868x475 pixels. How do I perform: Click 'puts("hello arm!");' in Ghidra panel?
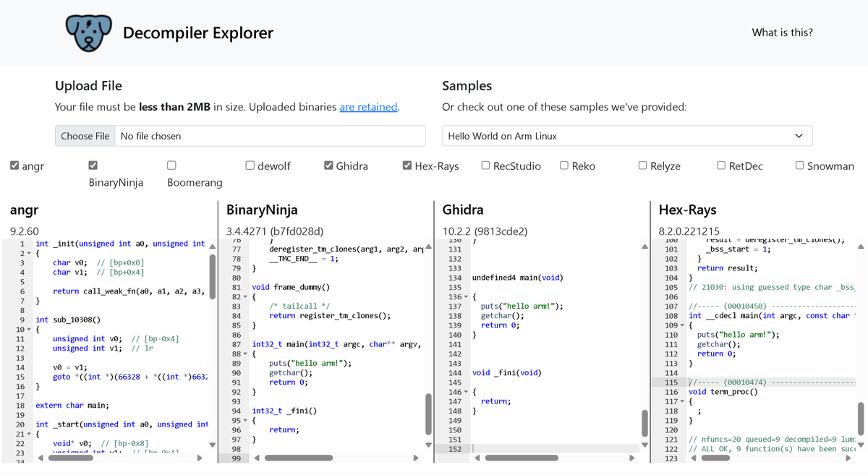522,307
